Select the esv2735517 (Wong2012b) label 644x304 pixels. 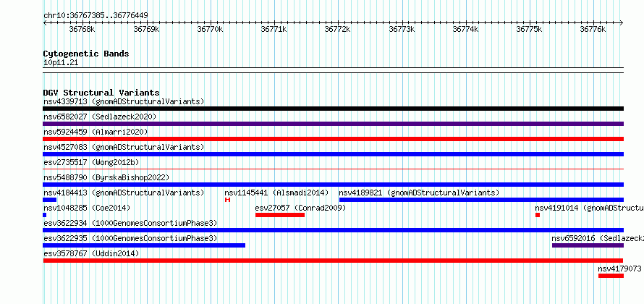pyautogui.click(x=90, y=162)
